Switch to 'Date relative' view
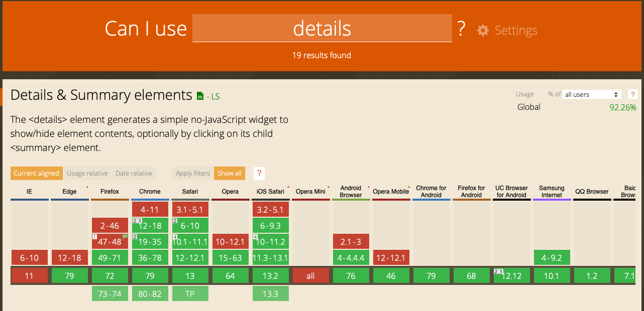Viewport: 644px width, 311px height. click(134, 173)
